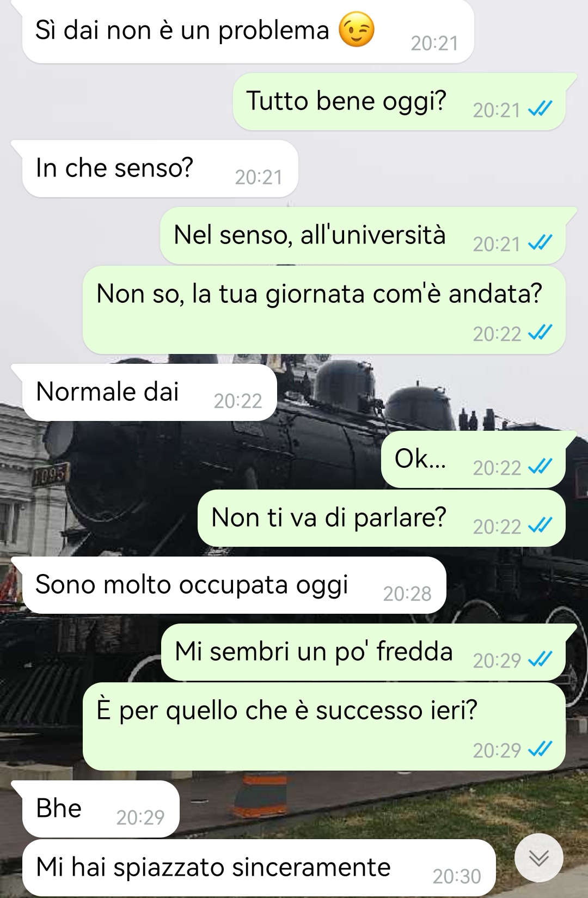Tap the winking emoji in first message
This screenshot has height=898, width=588.
[x=357, y=29]
